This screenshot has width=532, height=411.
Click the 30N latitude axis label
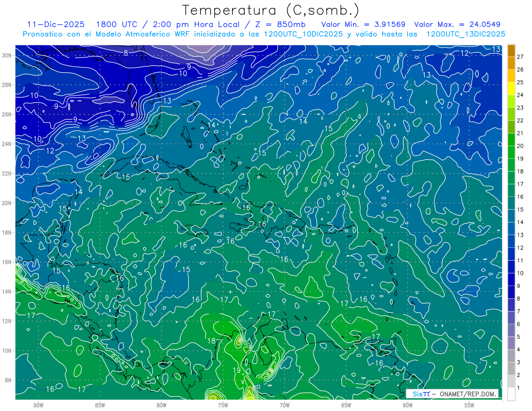[8, 55]
